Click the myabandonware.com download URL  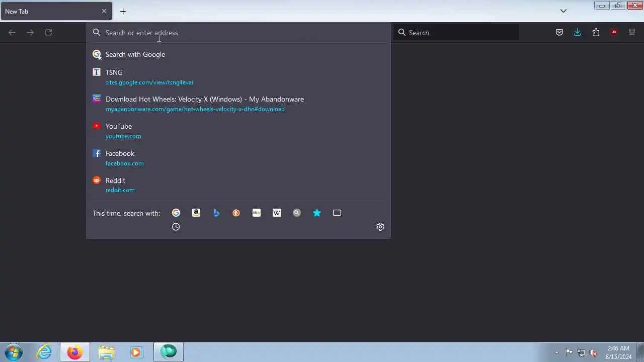(x=195, y=109)
